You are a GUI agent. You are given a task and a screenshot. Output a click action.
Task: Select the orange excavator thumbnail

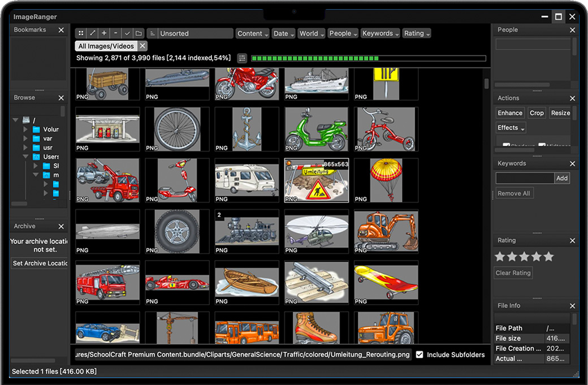click(x=386, y=231)
